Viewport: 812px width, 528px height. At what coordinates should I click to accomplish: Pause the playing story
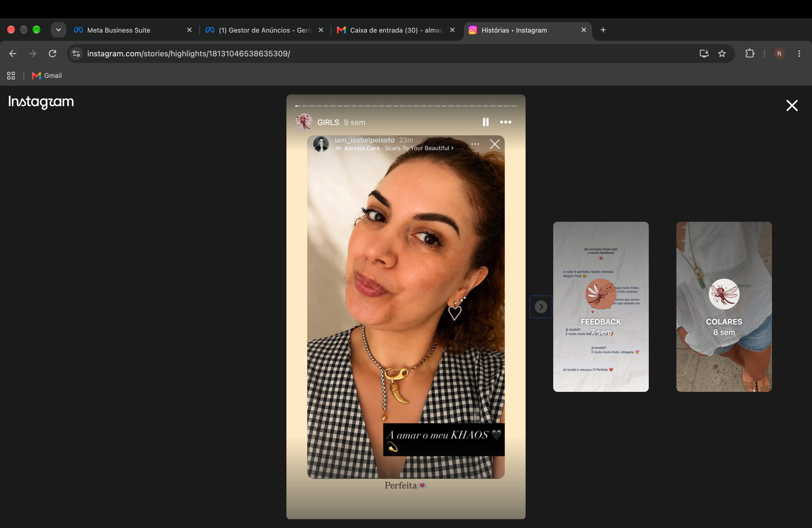point(486,122)
